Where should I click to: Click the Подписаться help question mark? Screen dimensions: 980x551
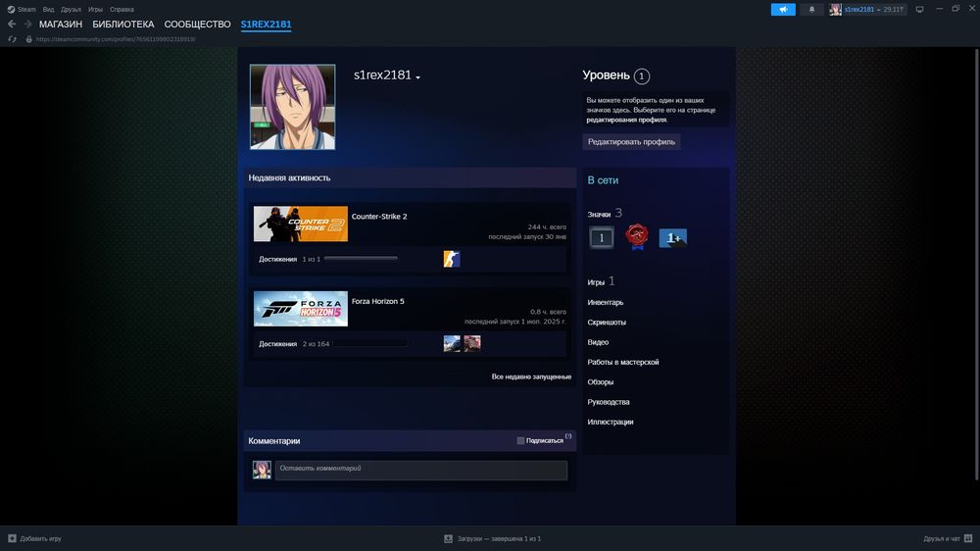(x=568, y=436)
